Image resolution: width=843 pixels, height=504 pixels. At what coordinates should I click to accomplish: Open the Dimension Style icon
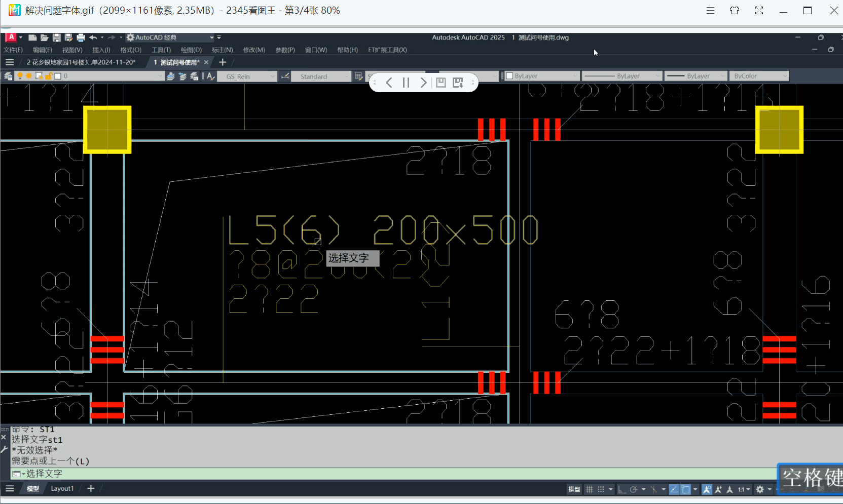coord(285,76)
